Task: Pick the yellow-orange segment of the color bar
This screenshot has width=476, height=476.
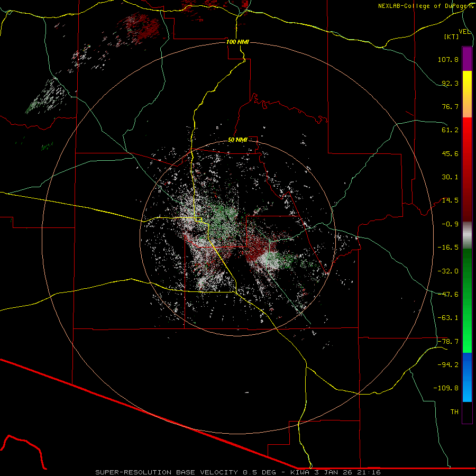Action: coord(467,94)
